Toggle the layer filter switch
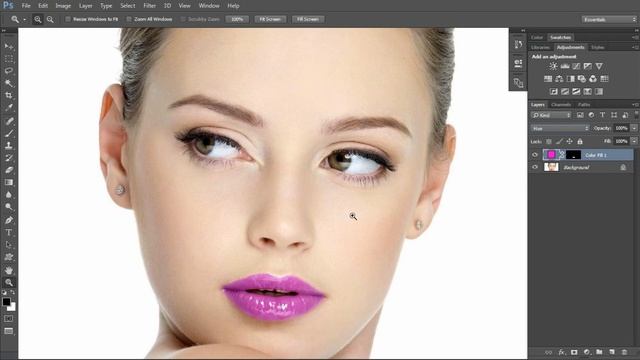The image size is (640, 360). click(x=636, y=115)
